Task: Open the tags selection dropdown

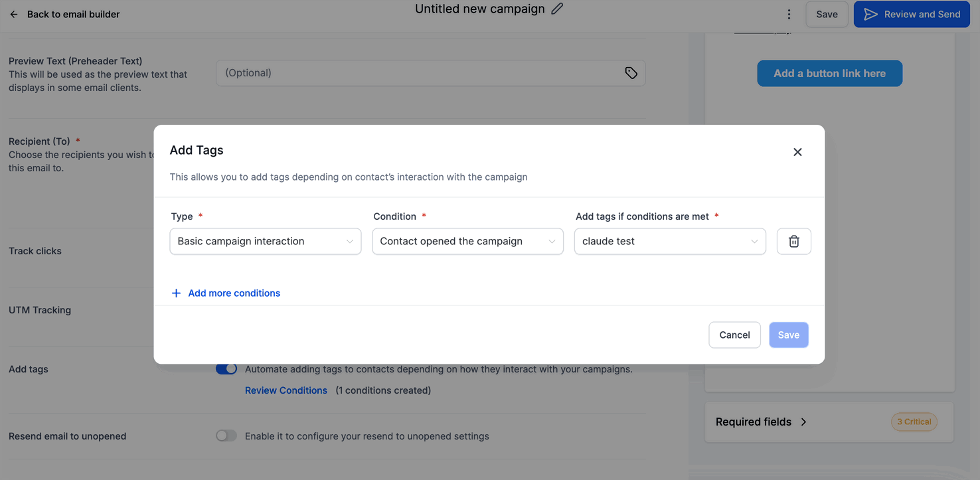Action: tap(669, 242)
